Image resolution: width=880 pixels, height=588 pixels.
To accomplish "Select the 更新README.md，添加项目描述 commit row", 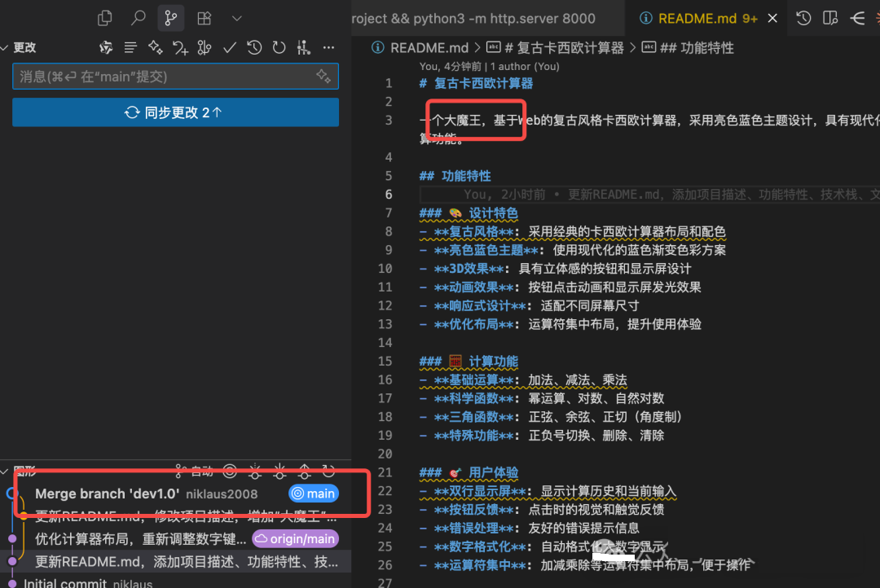I will coord(176,562).
